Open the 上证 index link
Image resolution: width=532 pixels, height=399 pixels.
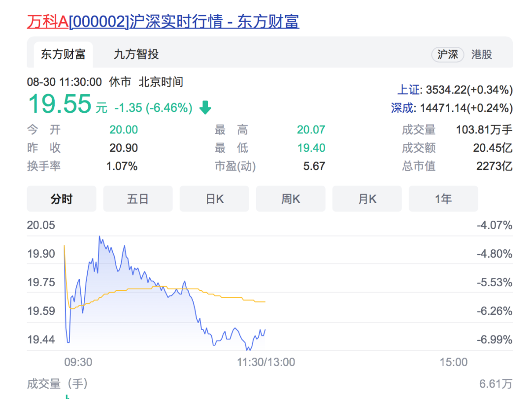coord(408,90)
